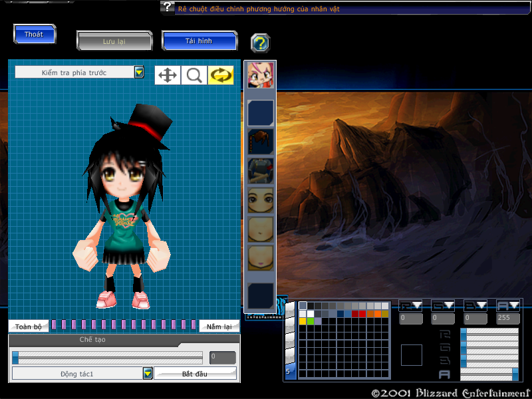
Task: Select the move/pan arrows tool
Action: click(168, 75)
